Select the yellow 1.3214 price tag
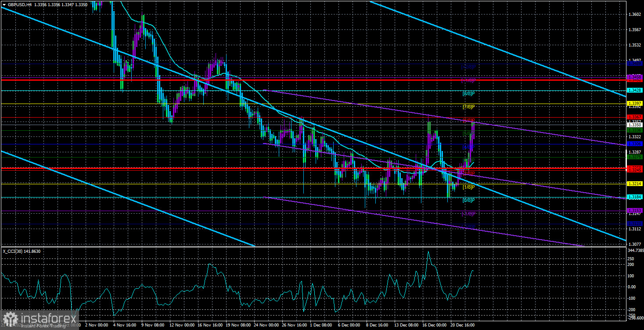 tap(635, 184)
